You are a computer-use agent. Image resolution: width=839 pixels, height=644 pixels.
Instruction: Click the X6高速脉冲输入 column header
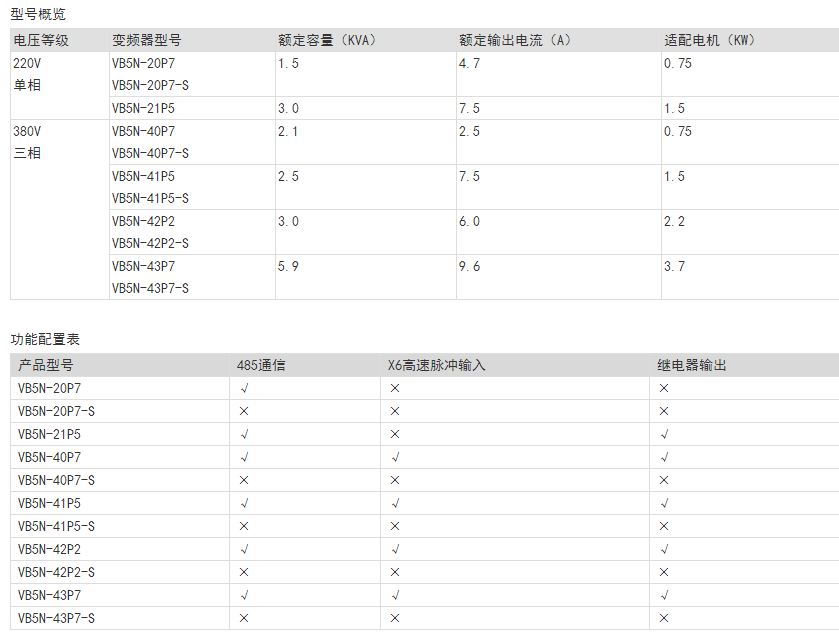coord(436,366)
